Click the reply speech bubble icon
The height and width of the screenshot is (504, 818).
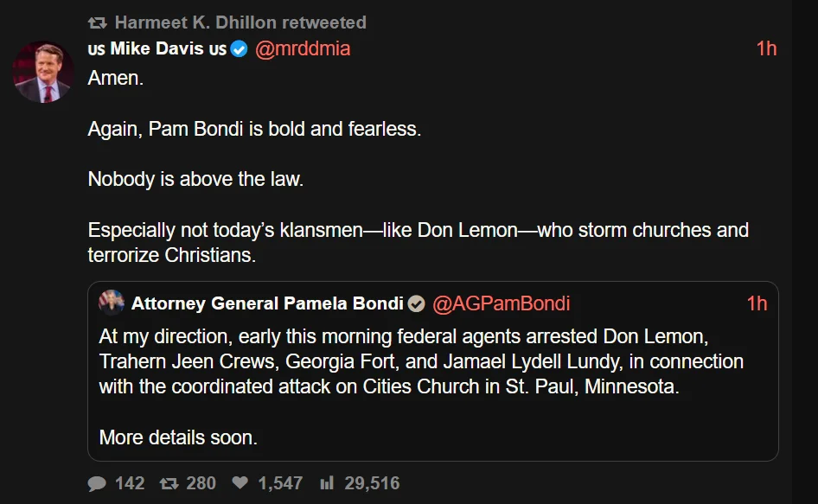tap(98, 483)
